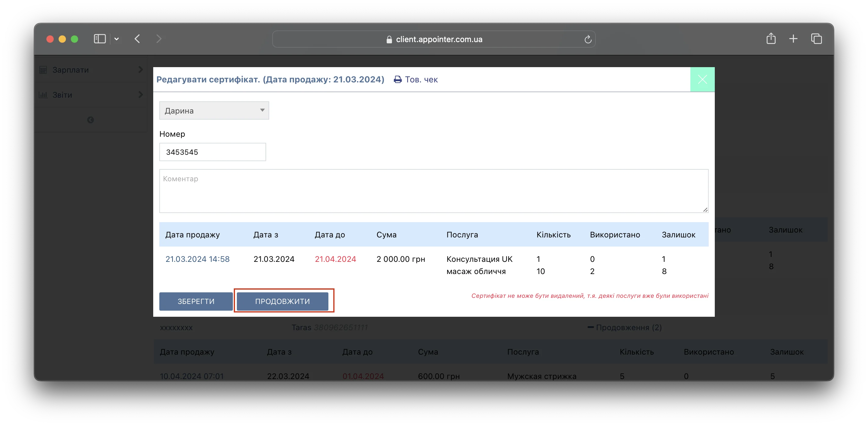
Task: Click the Послуга column header in dialog
Action: point(462,235)
